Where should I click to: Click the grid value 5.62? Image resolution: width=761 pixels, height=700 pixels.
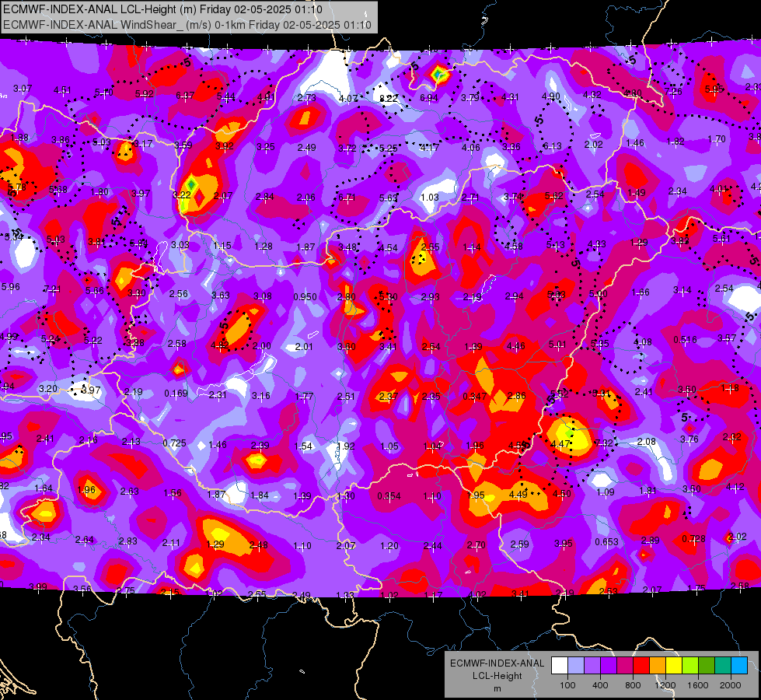553,196
